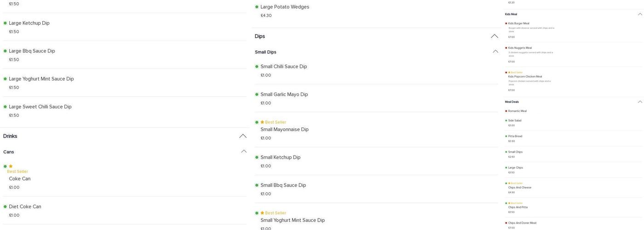This screenshot has height=230, width=644.
Task: Click the green dot beside Diet Coke Can
Action: (x=5, y=207)
